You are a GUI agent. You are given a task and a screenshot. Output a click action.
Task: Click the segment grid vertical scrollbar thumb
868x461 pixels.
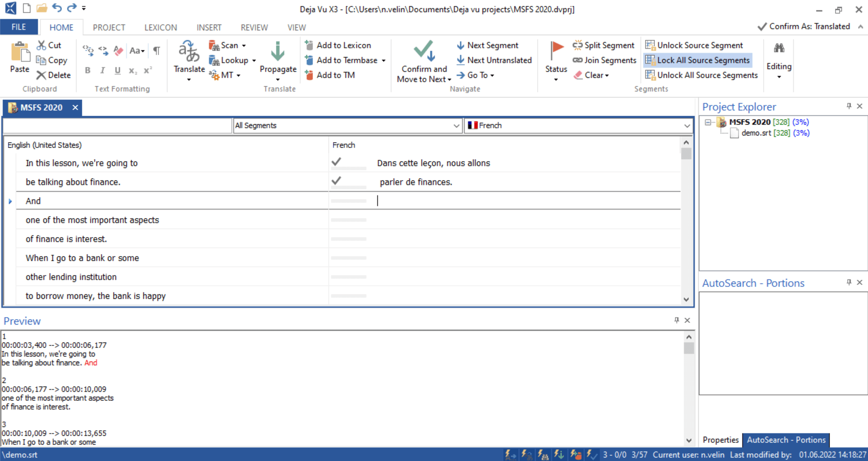coord(686,154)
